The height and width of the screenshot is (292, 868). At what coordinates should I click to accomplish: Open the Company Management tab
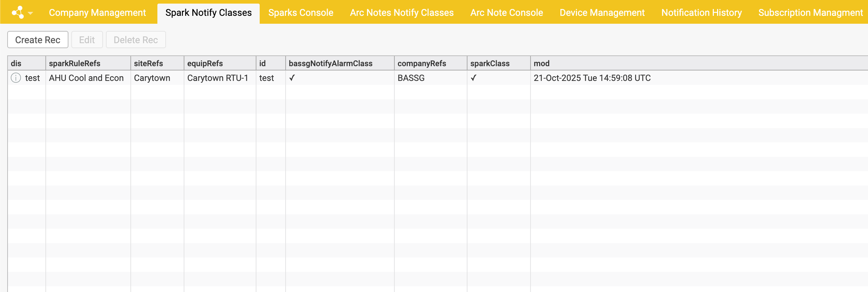pyautogui.click(x=97, y=13)
